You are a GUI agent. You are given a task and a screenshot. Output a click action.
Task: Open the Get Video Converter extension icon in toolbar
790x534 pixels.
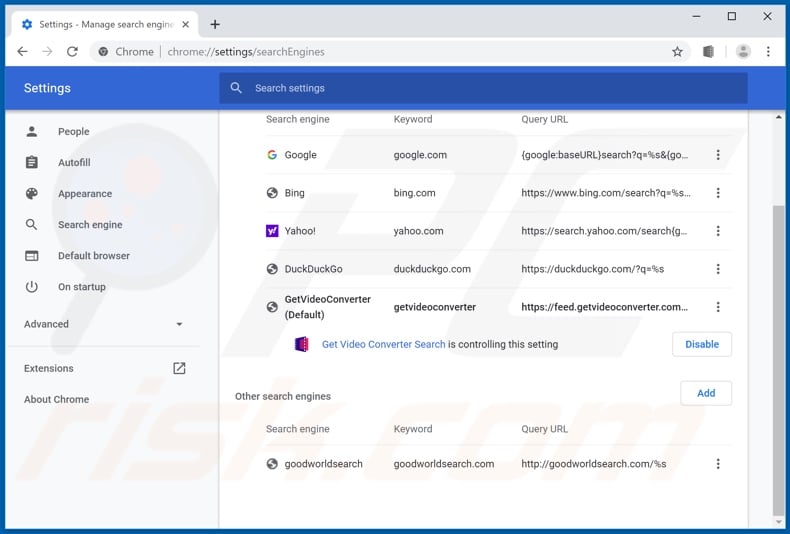(x=708, y=51)
